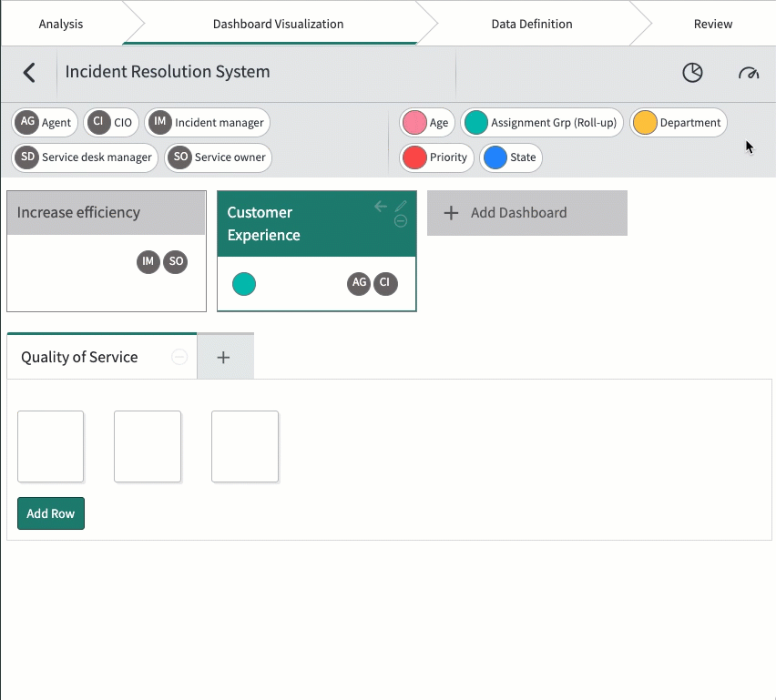Select the third empty widget placeholder
The width and height of the screenshot is (776, 700).
click(245, 446)
